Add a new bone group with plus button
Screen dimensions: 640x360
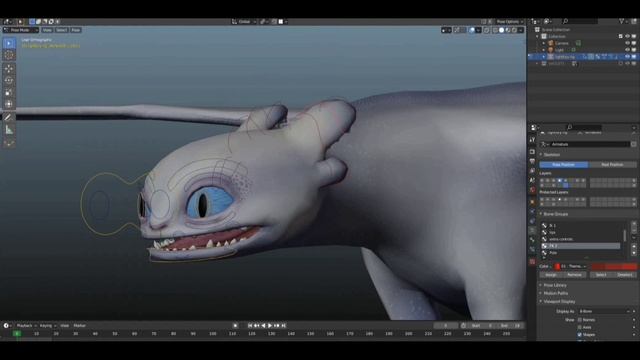pyautogui.click(x=634, y=224)
